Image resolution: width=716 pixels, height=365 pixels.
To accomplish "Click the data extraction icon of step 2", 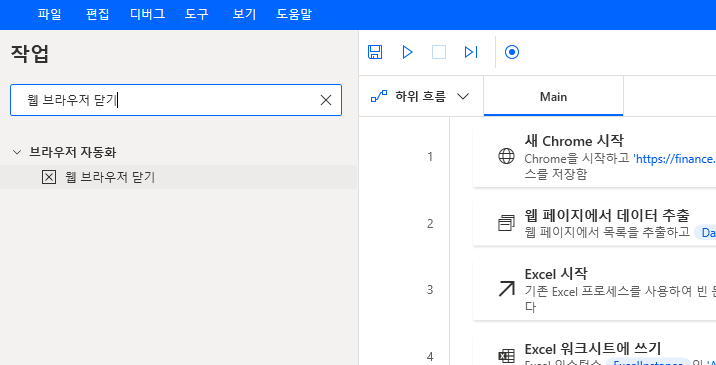I will [x=506, y=223].
